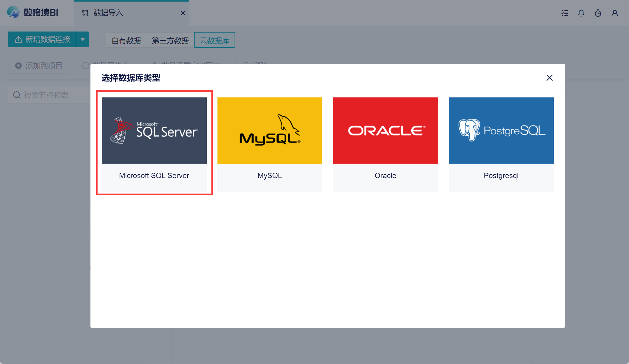
Task: Select the 云数据库 tab
Action: coord(215,40)
